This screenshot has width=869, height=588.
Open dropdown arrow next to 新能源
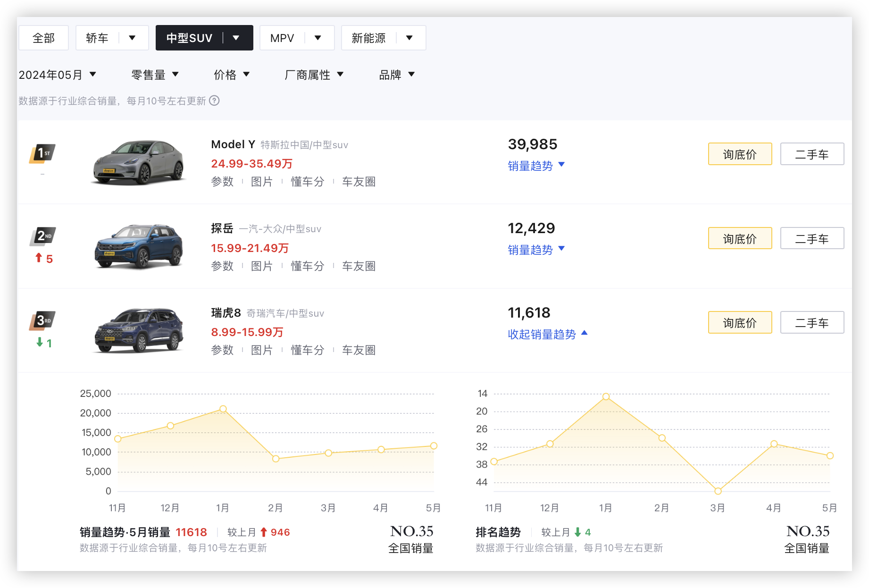pyautogui.click(x=409, y=38)
